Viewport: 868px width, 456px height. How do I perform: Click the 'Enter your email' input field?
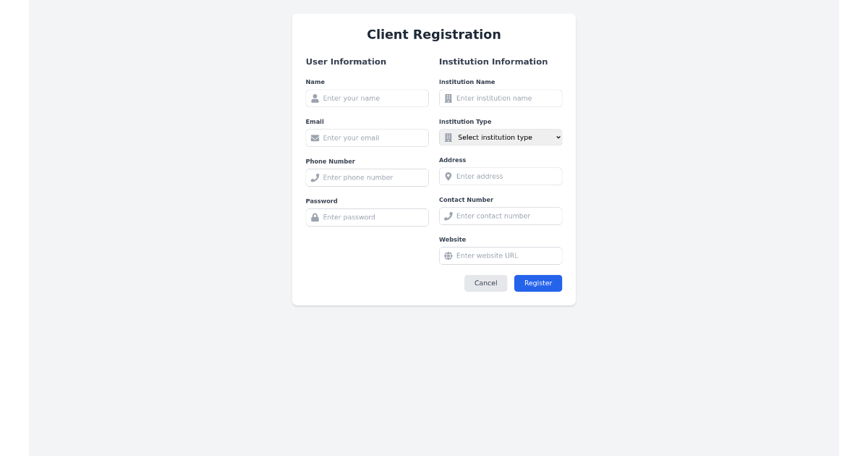(369, 138)
